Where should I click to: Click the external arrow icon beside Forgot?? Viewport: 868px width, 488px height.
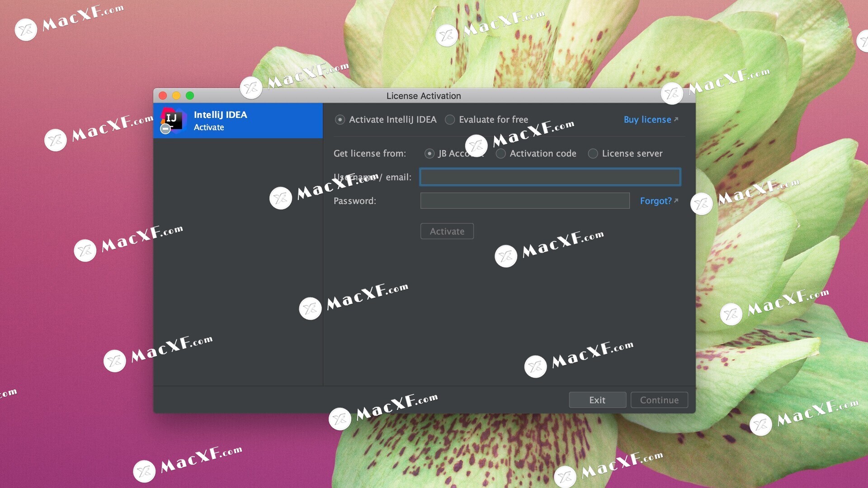click(676, 200)
